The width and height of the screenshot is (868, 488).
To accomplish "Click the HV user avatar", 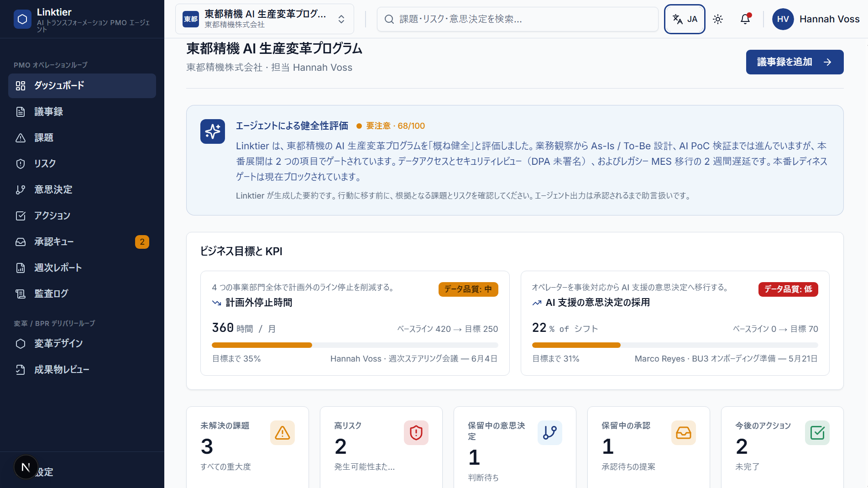I will pos(783,19).
